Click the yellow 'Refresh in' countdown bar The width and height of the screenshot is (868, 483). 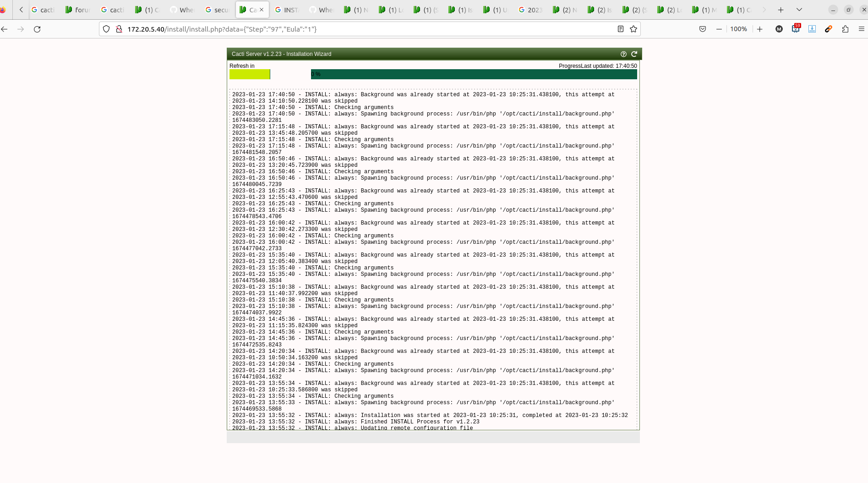click(250, 74)
